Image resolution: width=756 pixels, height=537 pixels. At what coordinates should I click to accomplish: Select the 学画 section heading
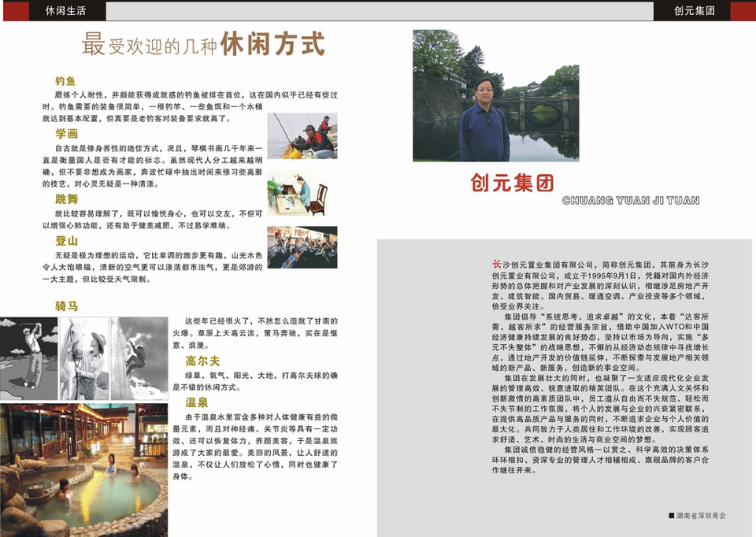(66, 134)
